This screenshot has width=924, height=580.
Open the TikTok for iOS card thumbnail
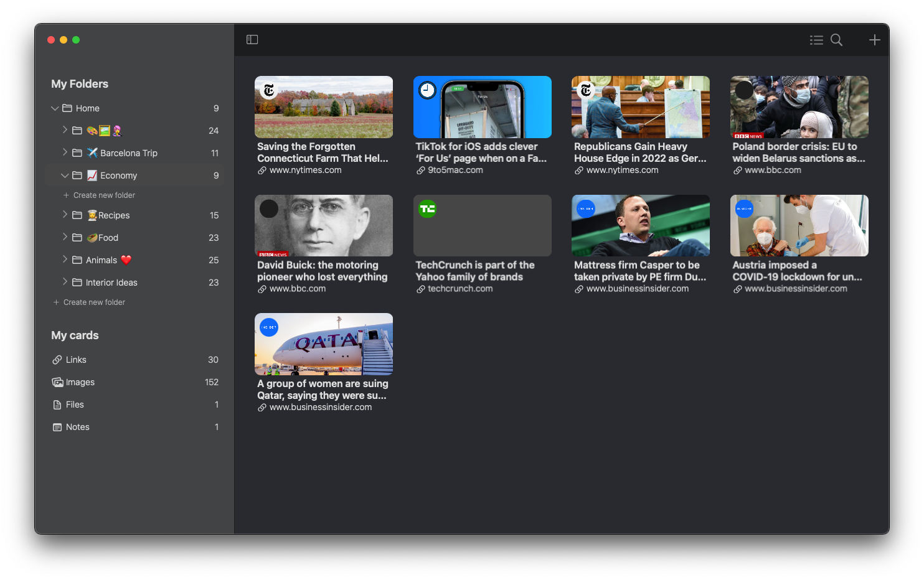(482, 107)
